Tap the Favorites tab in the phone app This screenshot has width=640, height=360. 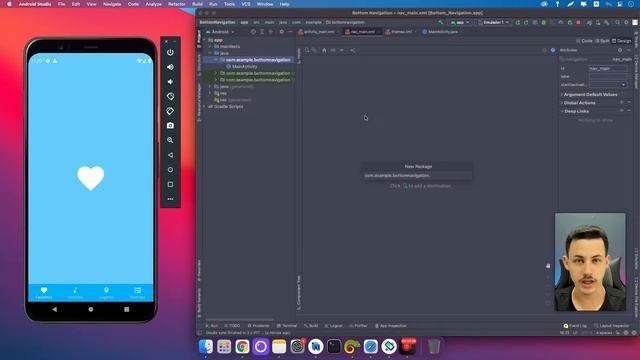click(44, 293)
